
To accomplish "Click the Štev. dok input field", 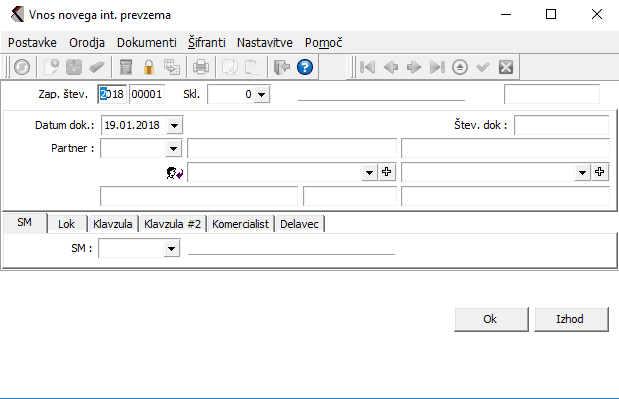I will (561, 125).
